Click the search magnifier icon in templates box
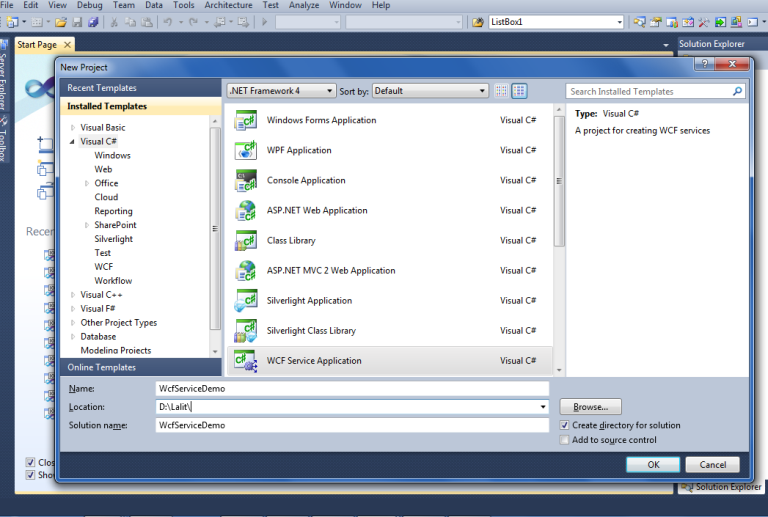This screenshot has width=768, height=517. (x=737, y=91)
